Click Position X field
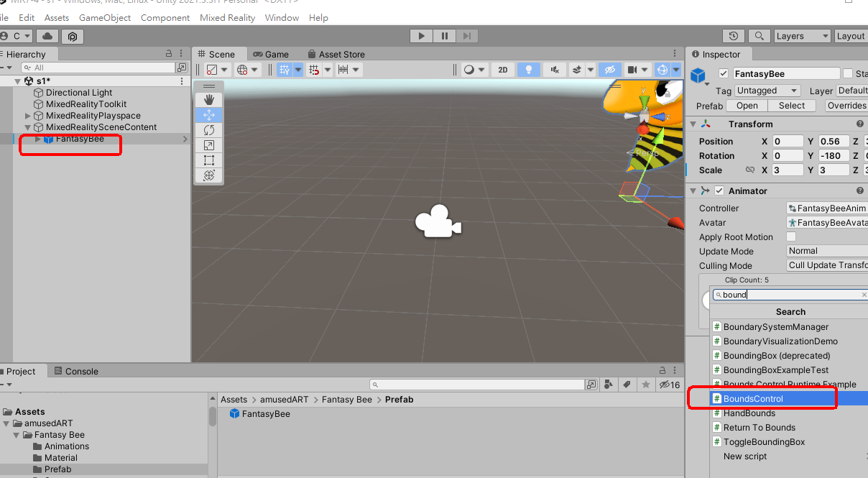868x478 pixels. click(788, 141)
